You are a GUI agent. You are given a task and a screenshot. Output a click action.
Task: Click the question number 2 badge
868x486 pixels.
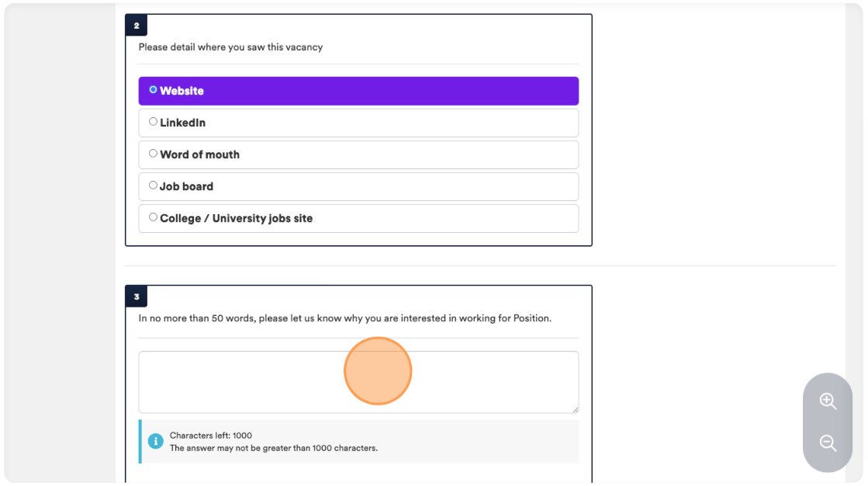tap(137, 26)
